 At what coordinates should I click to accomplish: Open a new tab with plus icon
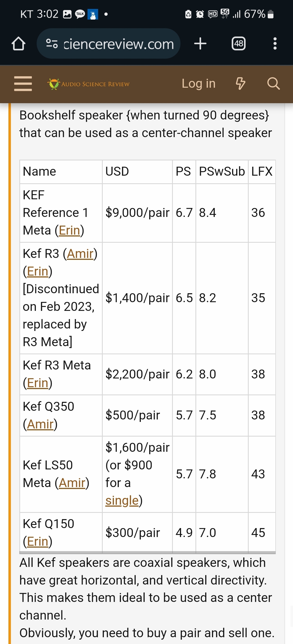200,44
